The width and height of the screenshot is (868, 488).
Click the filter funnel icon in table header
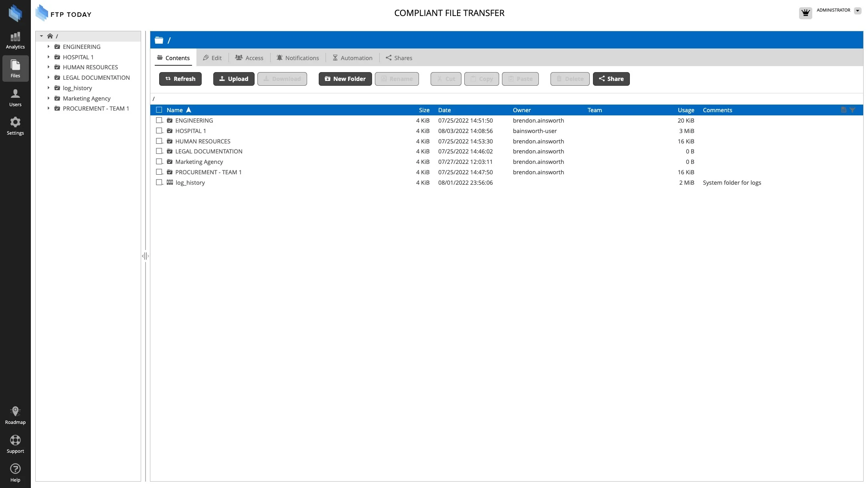[852, 110]
